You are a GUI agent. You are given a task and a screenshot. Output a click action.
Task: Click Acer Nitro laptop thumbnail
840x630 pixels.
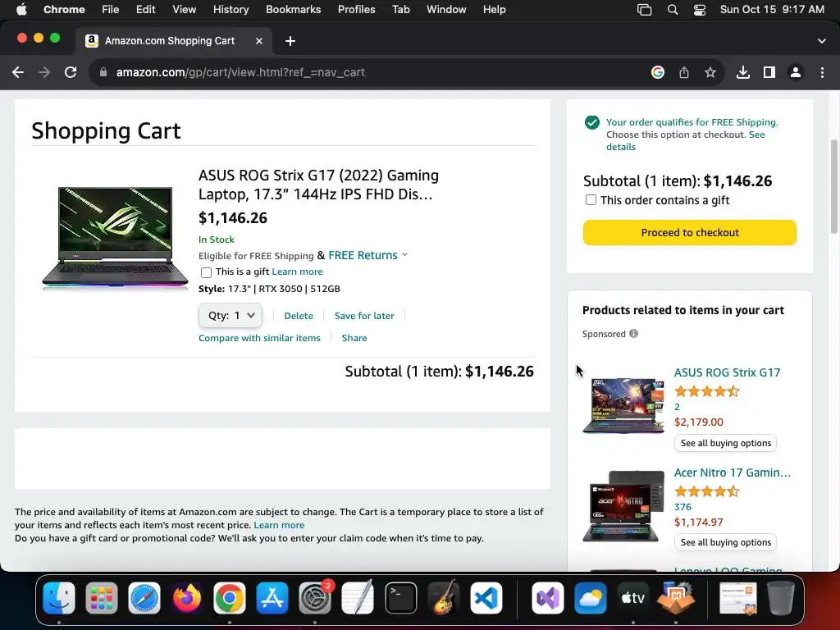coord(623,506)
